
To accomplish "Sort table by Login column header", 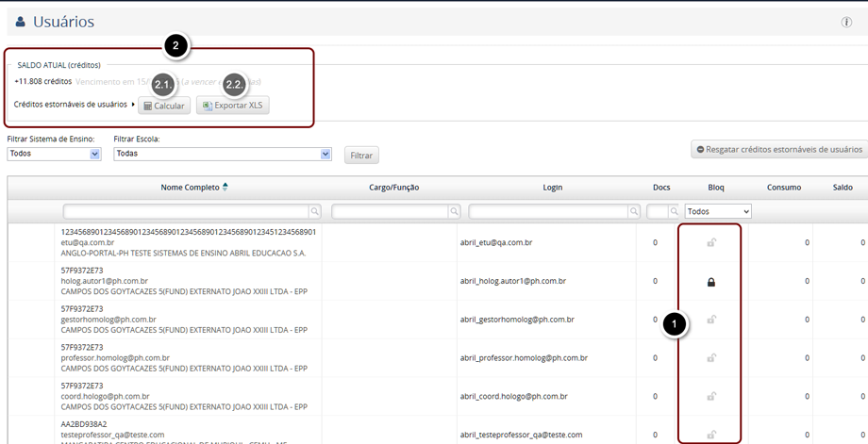I will coord(552,188).
